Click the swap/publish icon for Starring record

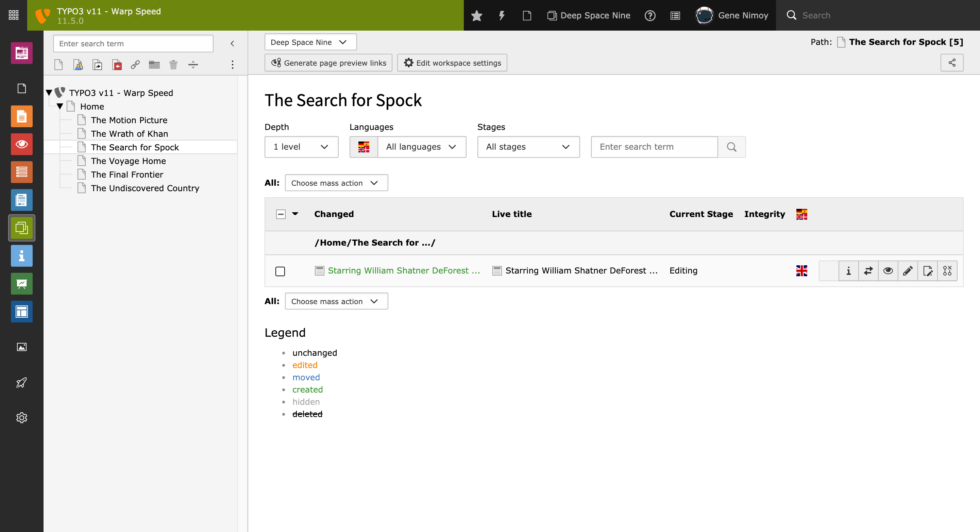[x=868, y=270]
